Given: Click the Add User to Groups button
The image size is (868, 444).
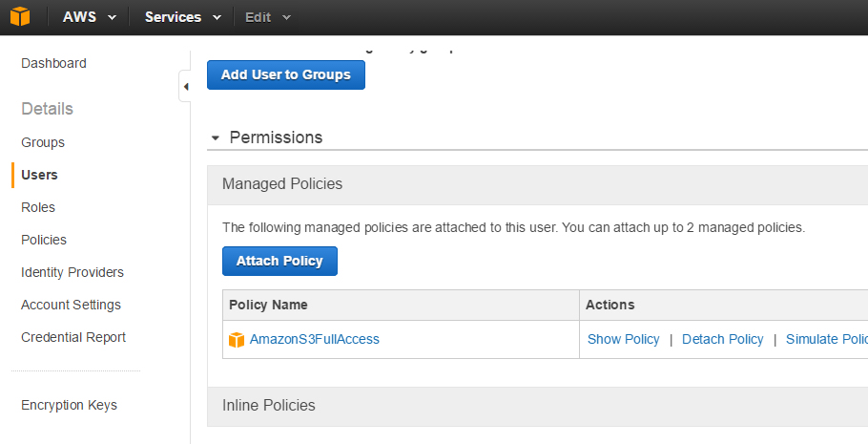Looking at the screenshot, I should 285,74.
